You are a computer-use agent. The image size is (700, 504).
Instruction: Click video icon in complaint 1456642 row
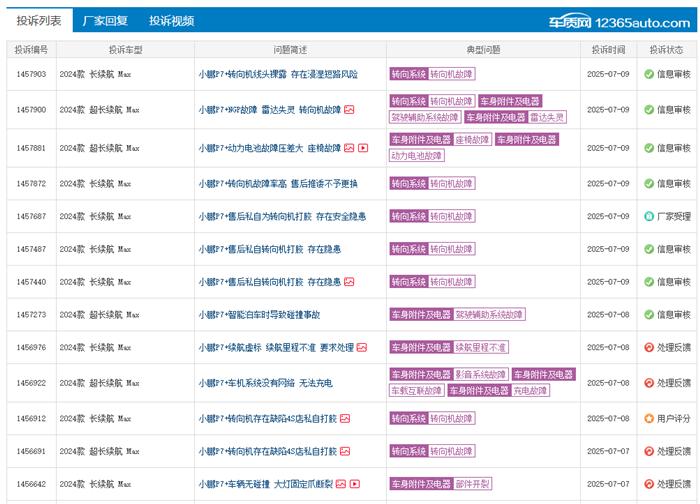click(x=355, y=484)
